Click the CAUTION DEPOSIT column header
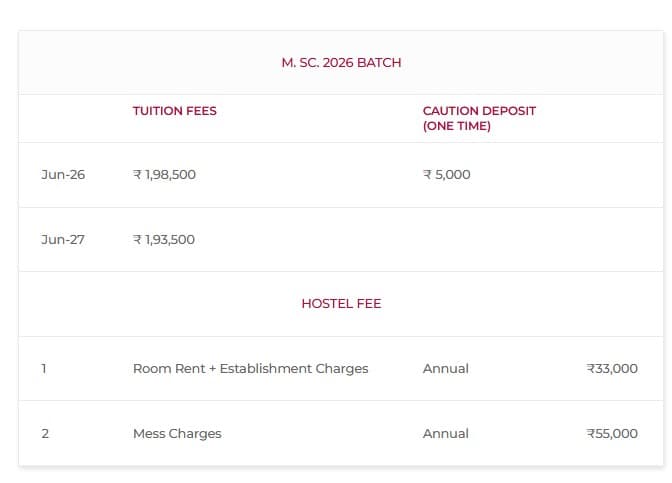Image resolution: width=672 pixels, height=483 pixels. [x=479, y=111]
